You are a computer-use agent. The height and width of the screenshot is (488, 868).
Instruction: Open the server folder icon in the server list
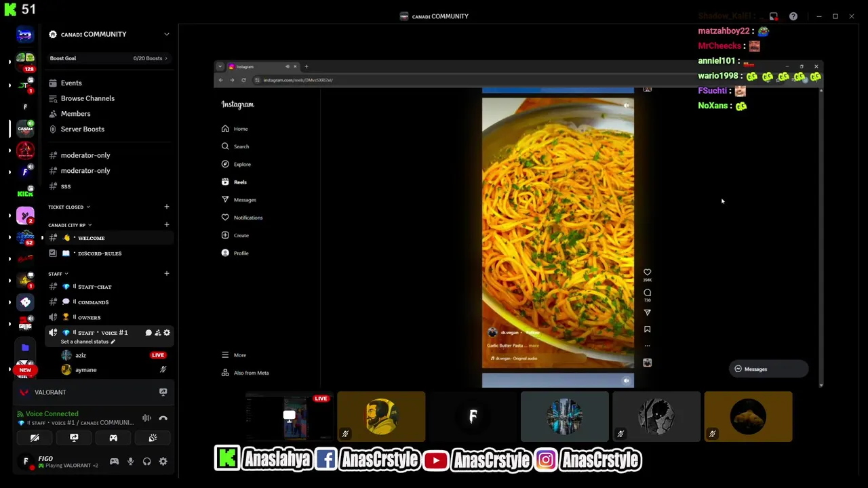25,348
